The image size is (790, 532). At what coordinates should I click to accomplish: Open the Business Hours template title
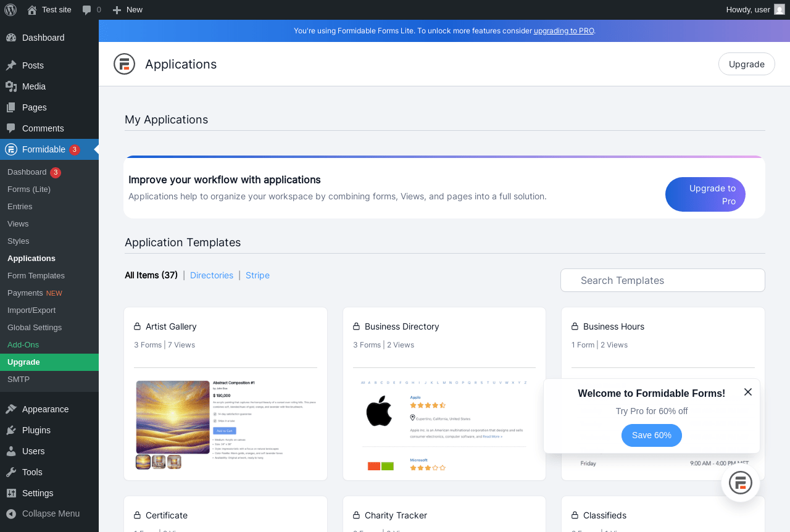click(x=613, y=326)
